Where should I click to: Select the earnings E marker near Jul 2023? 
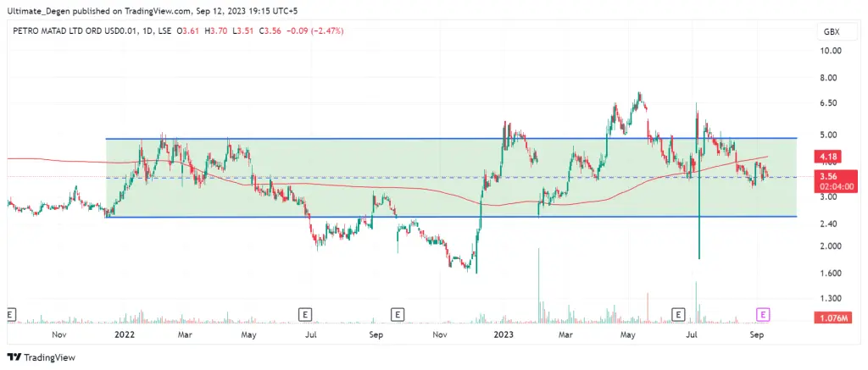(678, 315)
